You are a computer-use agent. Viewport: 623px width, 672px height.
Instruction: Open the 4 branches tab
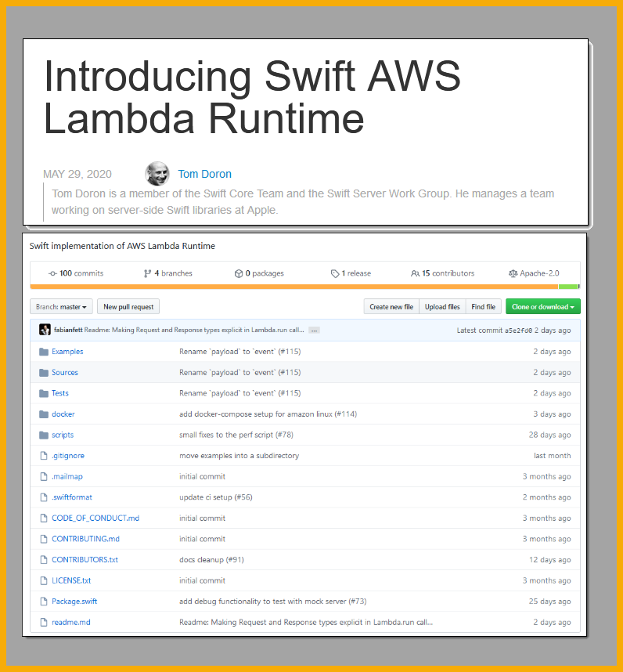[x=168, y=273]
